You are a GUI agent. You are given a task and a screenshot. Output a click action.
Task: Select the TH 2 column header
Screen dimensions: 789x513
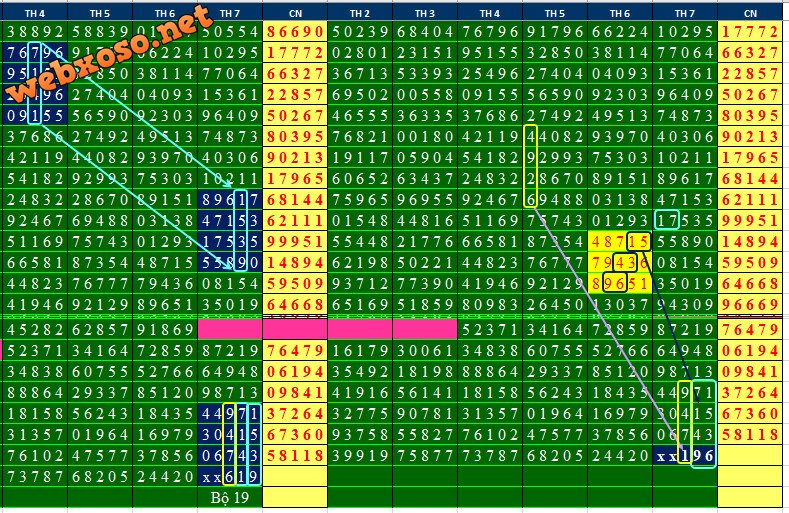coord(360,14)
